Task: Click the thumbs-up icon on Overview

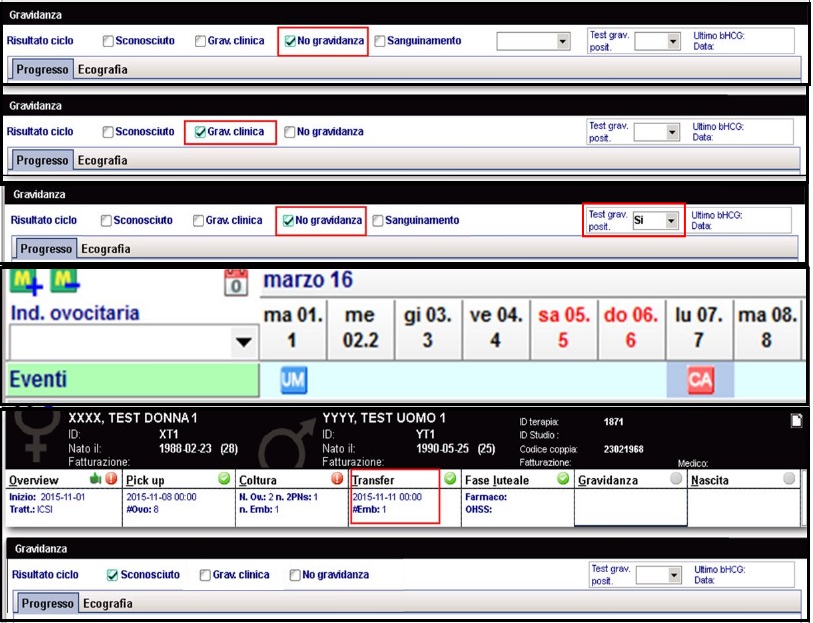Action: tap(95, 478)
